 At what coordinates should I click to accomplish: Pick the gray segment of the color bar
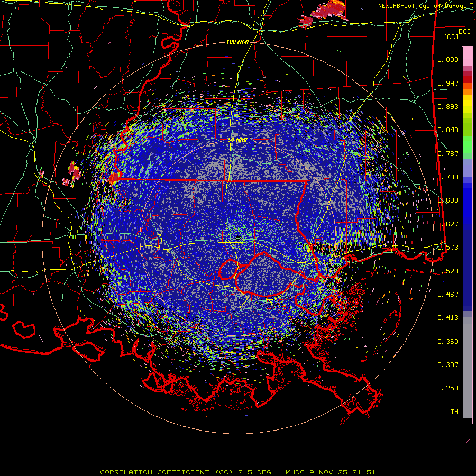(467, 368)
